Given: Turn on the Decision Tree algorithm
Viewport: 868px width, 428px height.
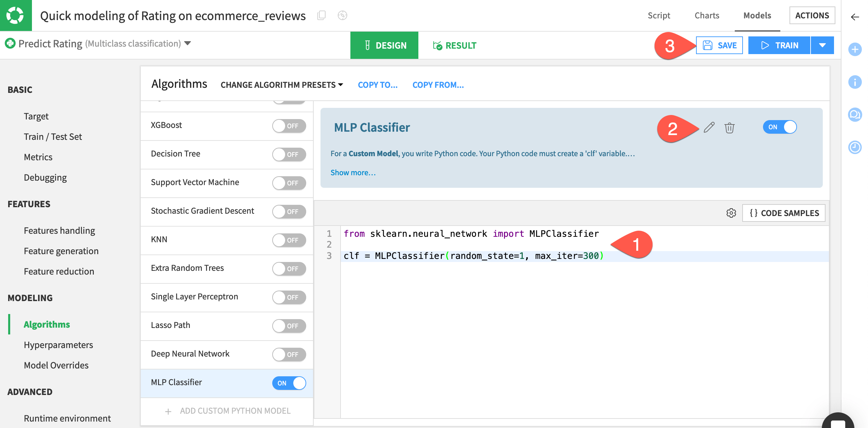Looking at the screenshot, I should pyautogui.click(x=289, y=154).
